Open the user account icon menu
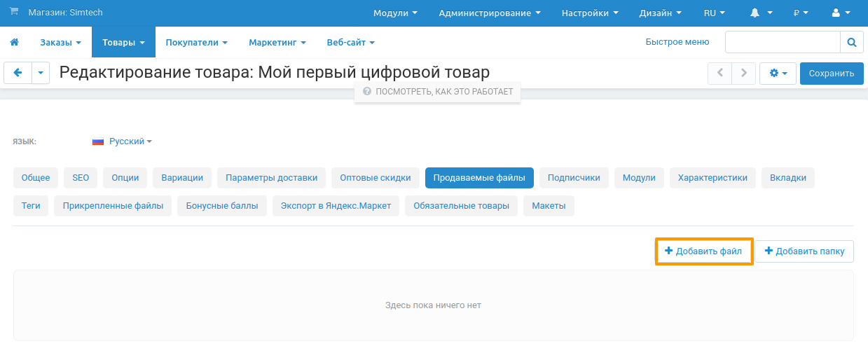Image resolution: width=868 pixels, height=346 pixels. (841, 13)
